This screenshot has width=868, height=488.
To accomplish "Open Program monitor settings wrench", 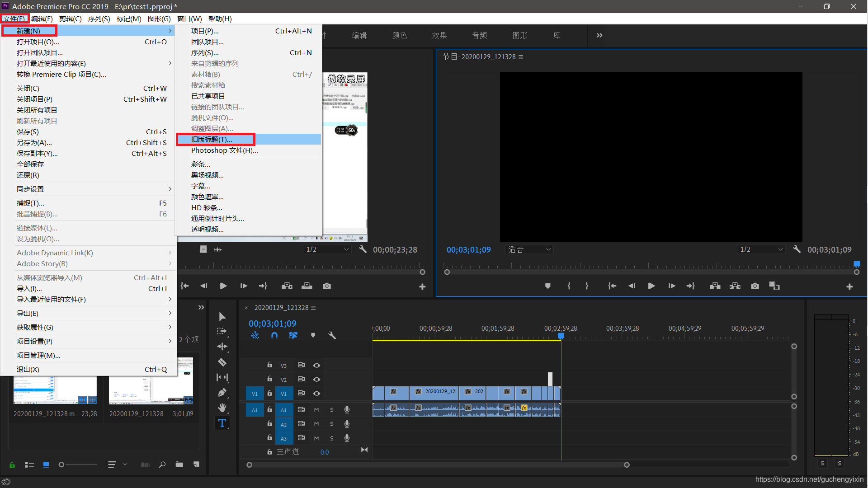I will tap(797, 249).
